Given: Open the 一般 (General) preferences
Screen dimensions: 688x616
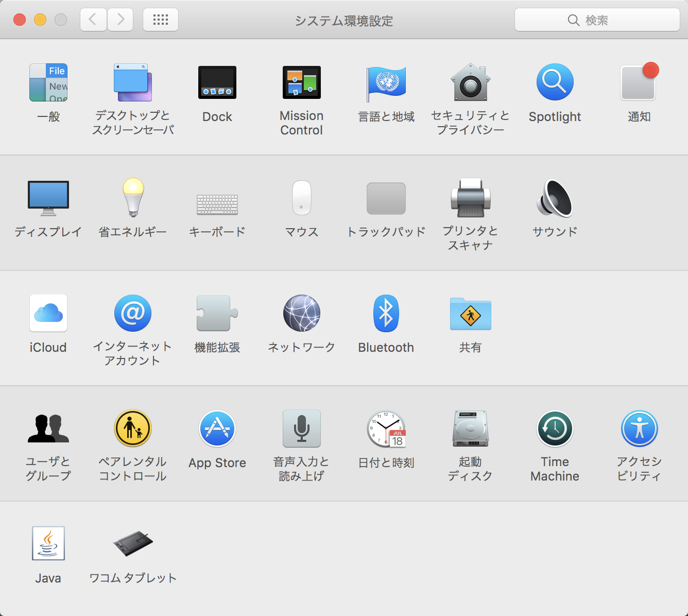Looking at the screenshot, I should (x=48, y=82).
